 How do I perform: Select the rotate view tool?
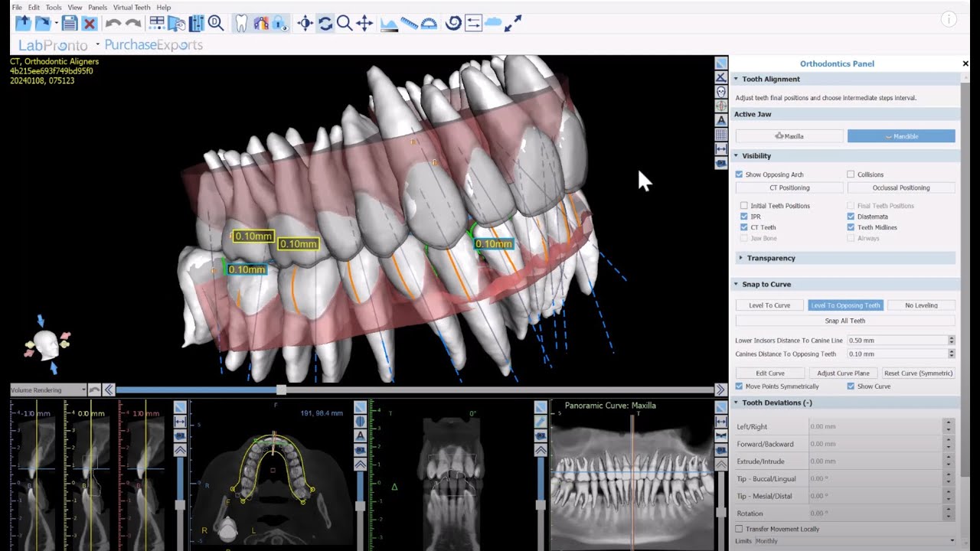point(325,24)
